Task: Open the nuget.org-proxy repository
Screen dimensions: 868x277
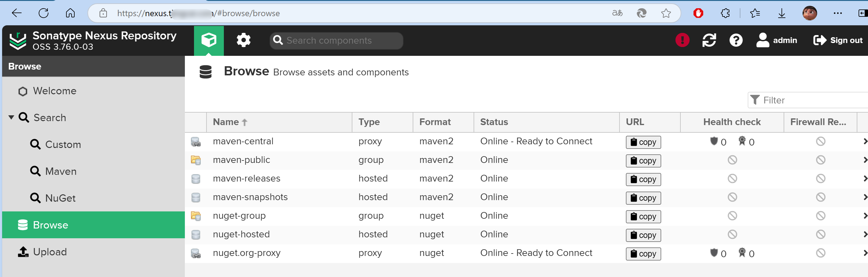Action: 247,253
